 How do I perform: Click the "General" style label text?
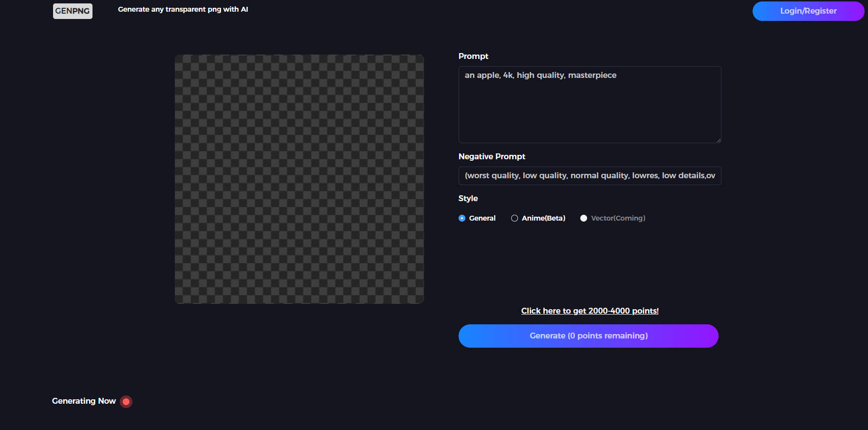point(482,218)
